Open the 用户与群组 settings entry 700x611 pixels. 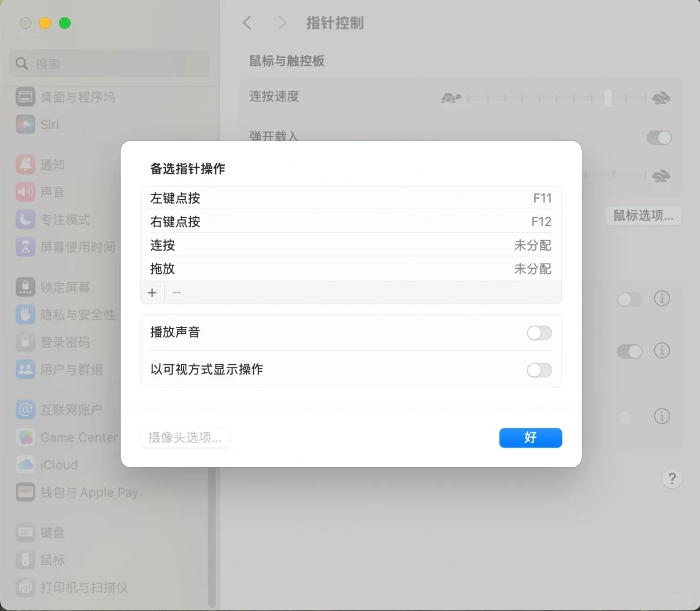coord(25,369)
